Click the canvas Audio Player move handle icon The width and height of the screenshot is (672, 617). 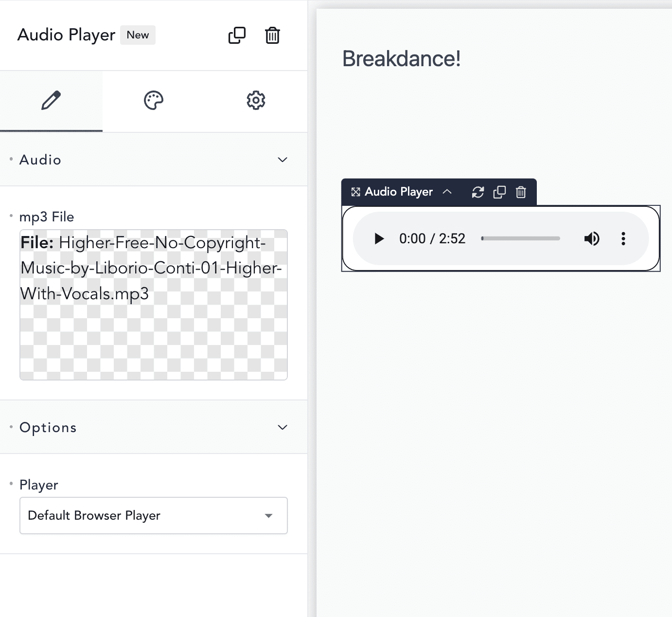[x=356, y=192]
